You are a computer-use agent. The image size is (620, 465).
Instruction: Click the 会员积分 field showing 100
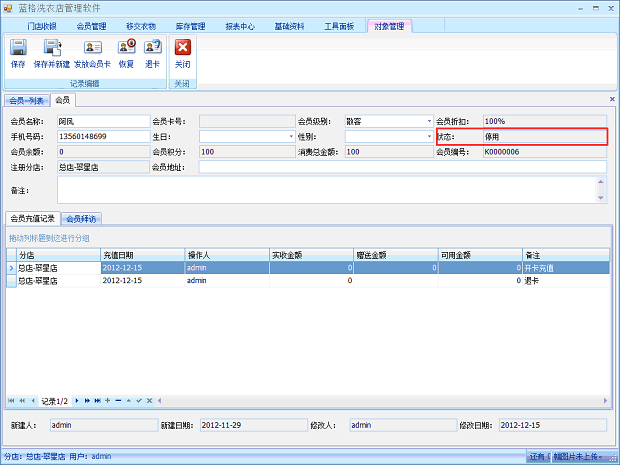click(247, 152)
